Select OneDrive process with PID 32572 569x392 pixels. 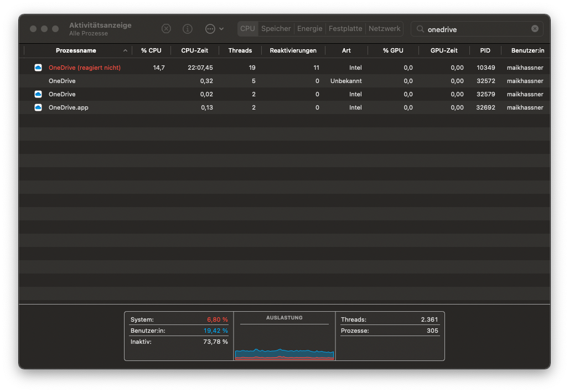(62, 81)
